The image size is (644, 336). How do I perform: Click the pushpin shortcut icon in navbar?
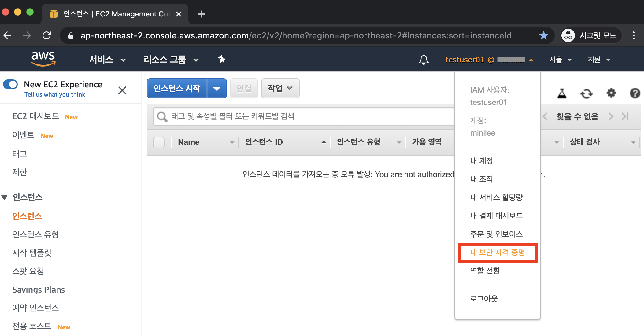[222, 59]
